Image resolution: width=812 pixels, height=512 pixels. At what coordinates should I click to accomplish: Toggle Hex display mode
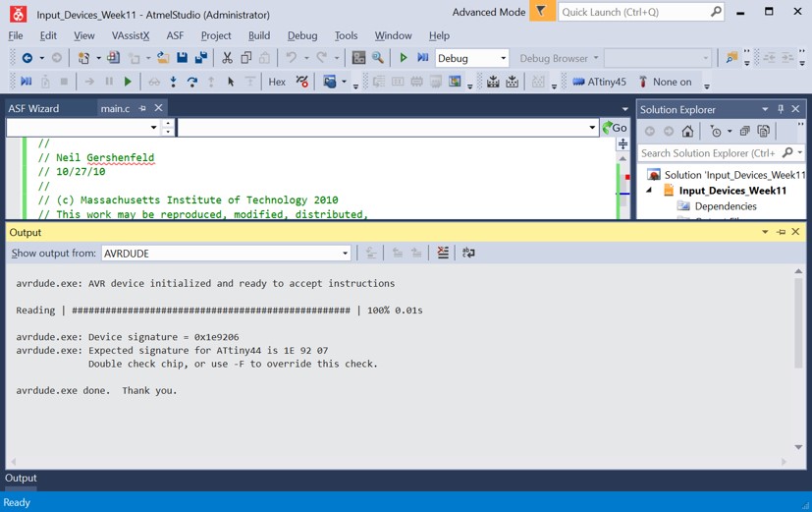(x=277, y=82)
